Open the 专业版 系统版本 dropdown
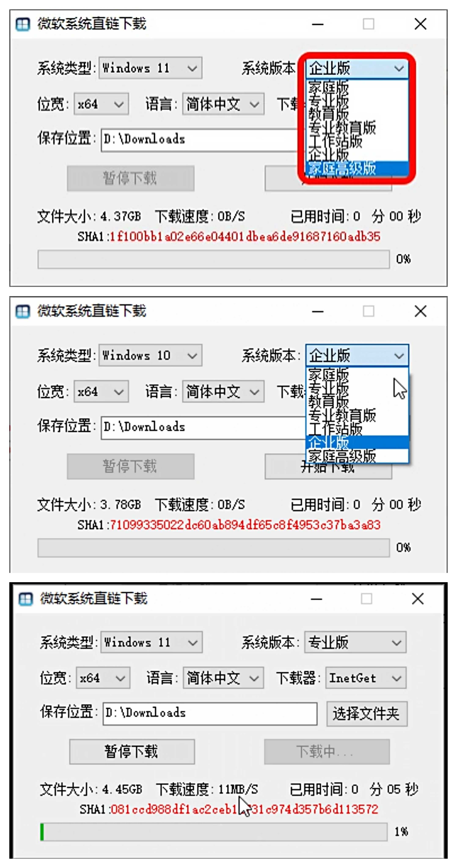457x868 pixels. coord(355,642)
